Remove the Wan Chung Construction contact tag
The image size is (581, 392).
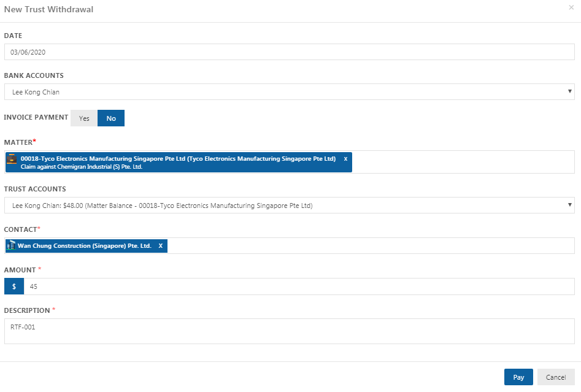[x=161, y=245]
